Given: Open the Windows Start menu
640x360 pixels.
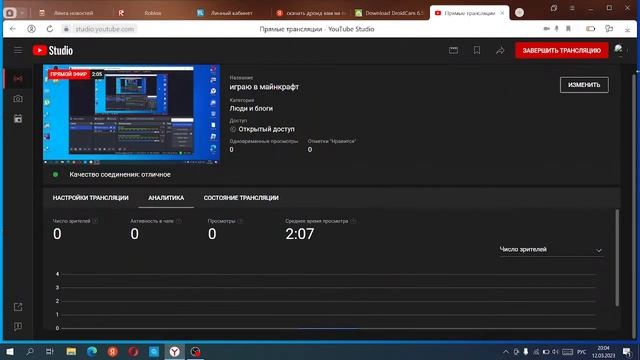Looking at the screenshot, I should click(10, 351).
